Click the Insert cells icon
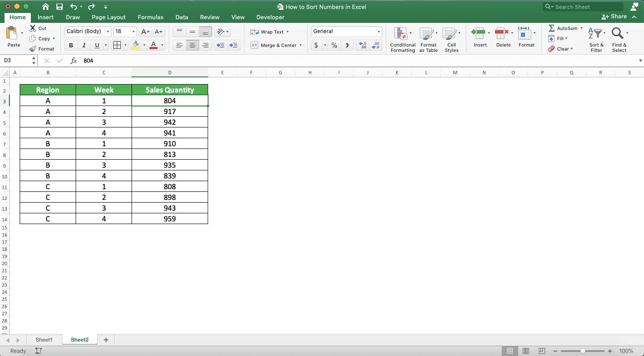This screenshot has width=644, height=356. 478,33
